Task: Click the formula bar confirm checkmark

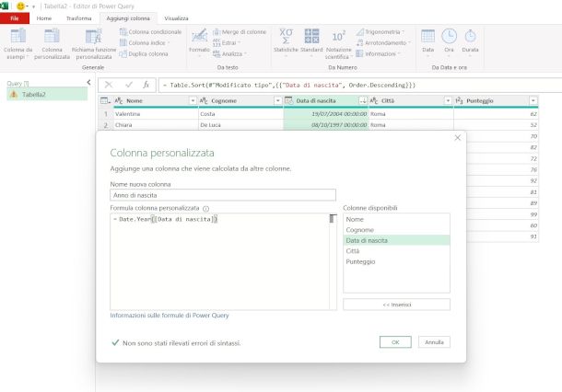Action: 129,85
